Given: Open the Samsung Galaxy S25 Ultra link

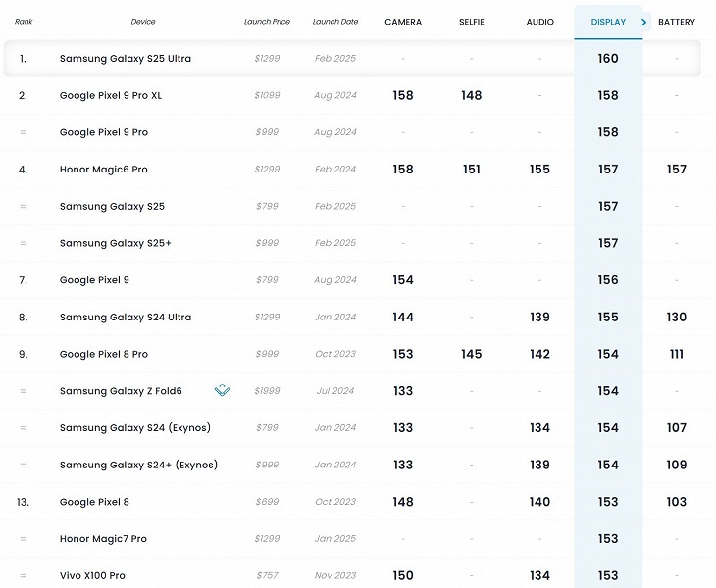Looking at the screenshot, I should point(126,59).
